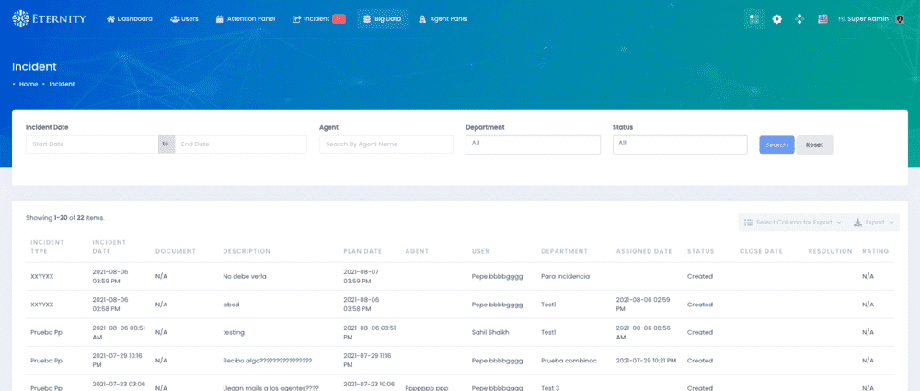
Task: Click the Close Date column header
Action: pos(761,251)
